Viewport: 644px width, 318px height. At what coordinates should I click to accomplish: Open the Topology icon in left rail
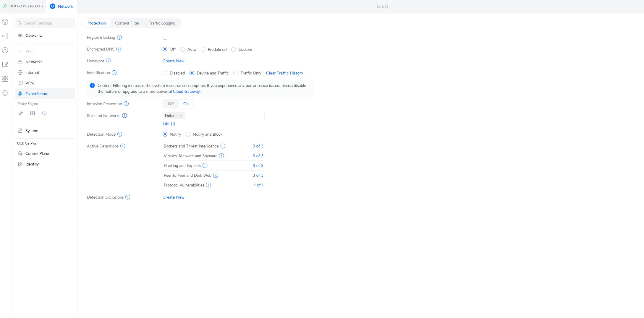(x=5, y=36)
